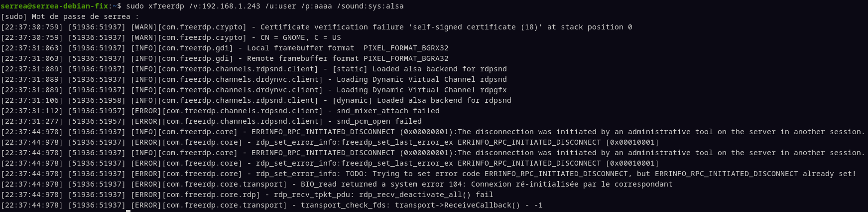This screenshot has height=212, width=868.
Task: Click the terminal cursor on the last line
Action: [x=128, y=211]
